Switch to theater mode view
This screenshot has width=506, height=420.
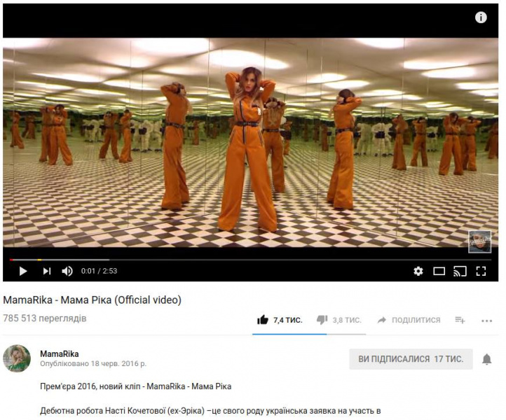(439, 272)
